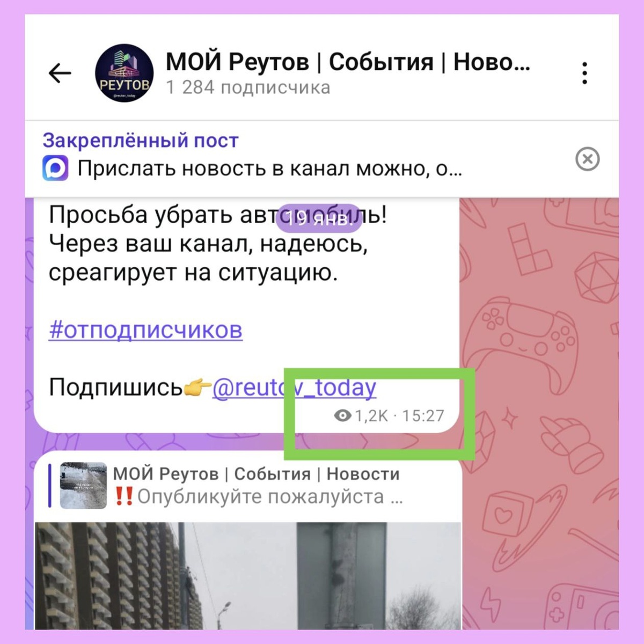Tap the red exclamation marks emoji
Image resolution: width=644 pixels, height=644 pixels.
click(124, 496)
